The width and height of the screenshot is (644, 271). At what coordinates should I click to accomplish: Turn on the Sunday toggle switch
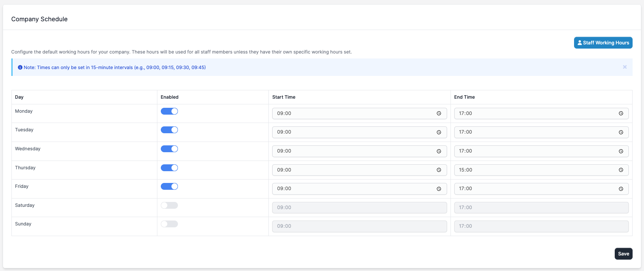pyautogui.click(x=169, y=224)
